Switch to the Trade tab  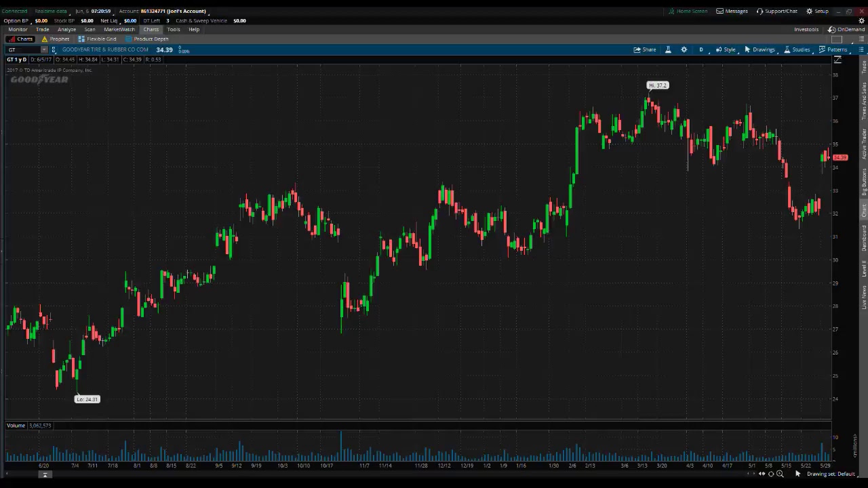(x=42, y=29)
